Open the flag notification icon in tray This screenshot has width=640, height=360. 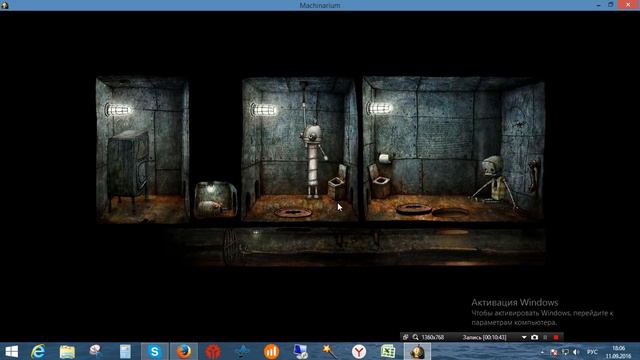pos(554,352)
